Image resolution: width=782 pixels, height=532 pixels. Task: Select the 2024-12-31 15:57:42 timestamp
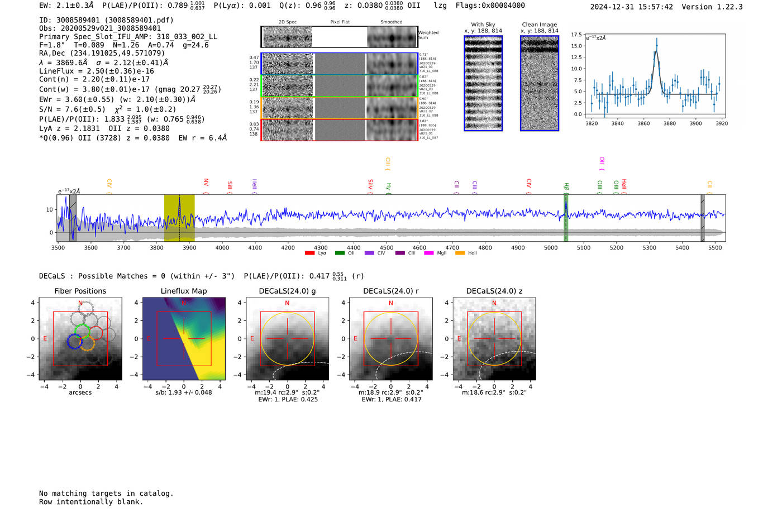point(632,7)
